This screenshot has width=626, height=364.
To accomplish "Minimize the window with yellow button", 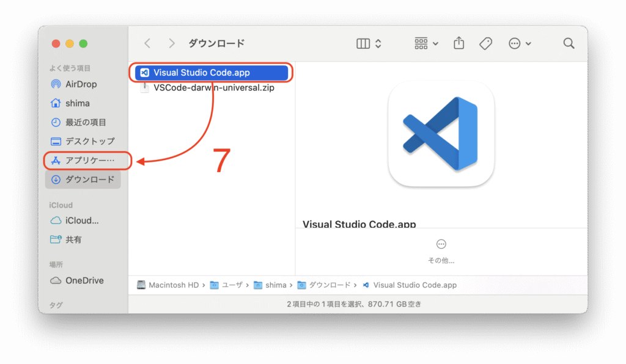I will click(x=70, y=43).
